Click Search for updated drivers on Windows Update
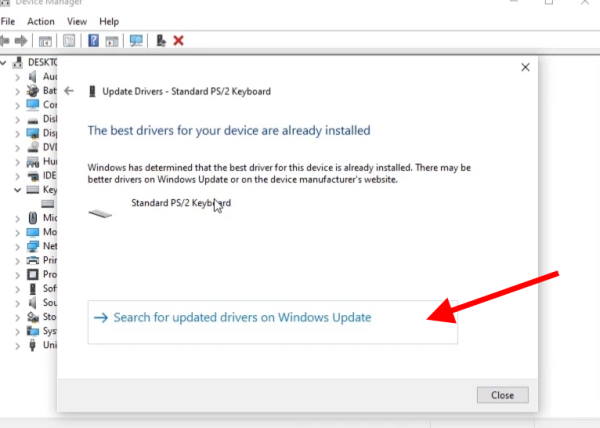Viewport: 600px width, 428px height. click(x=272, y=322)
